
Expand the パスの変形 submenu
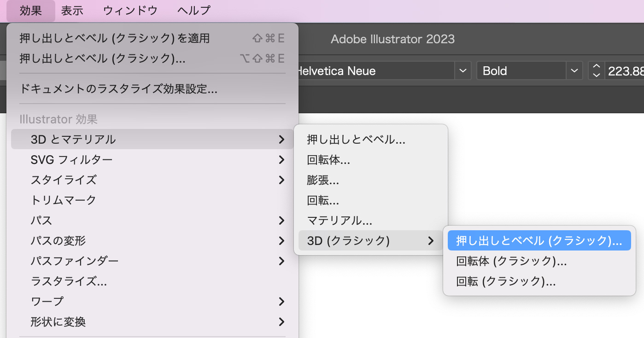tap(152, 240)
